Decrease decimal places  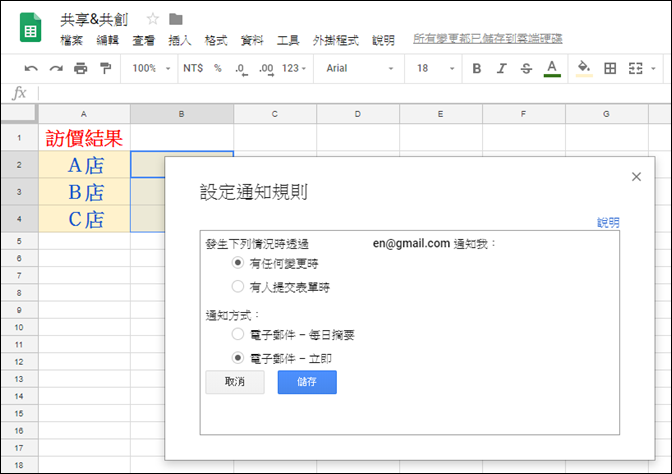tap(241, 69)
